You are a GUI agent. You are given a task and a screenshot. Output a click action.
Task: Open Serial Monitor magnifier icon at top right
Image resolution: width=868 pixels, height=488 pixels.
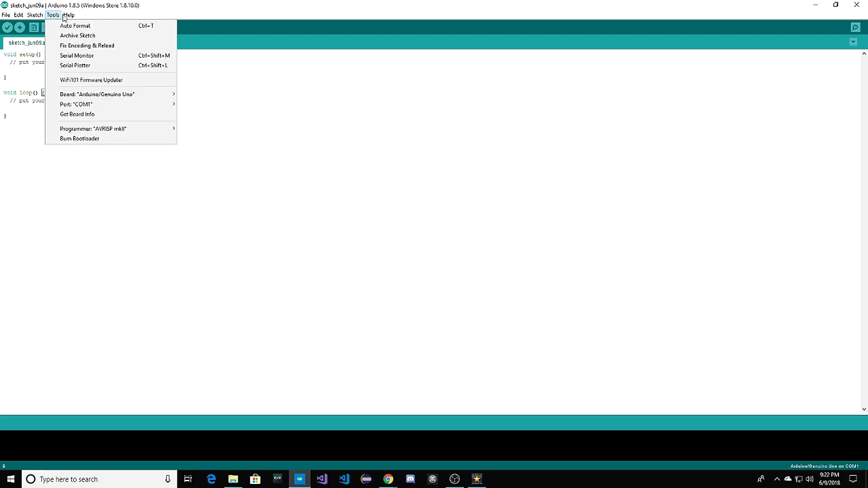click(855, 28)
